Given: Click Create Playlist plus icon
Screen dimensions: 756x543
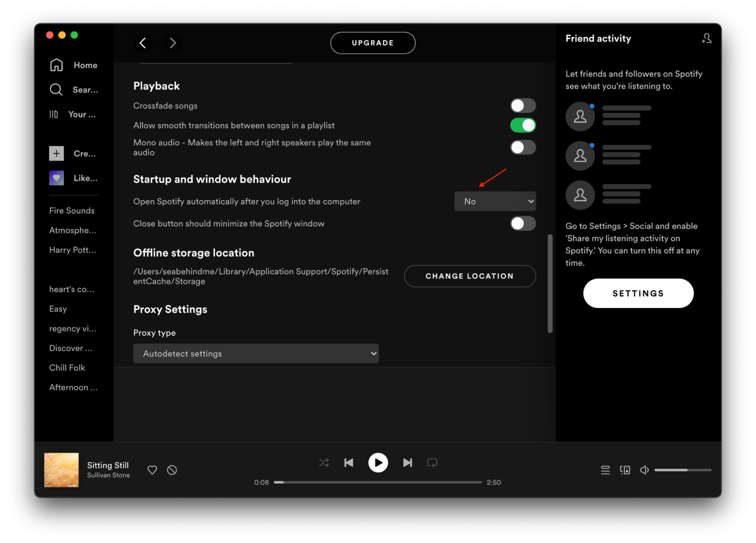Looking at the screenshot, I should tap(56, 153).
